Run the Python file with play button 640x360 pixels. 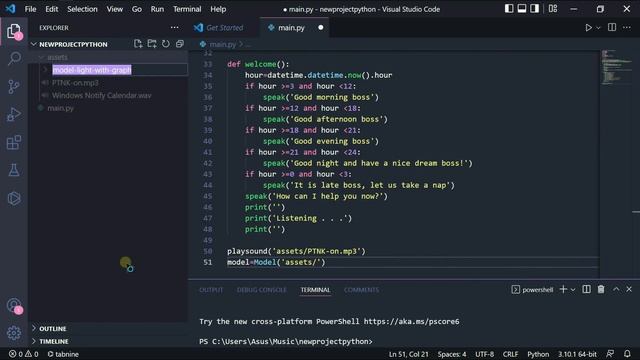coord(589,28)
